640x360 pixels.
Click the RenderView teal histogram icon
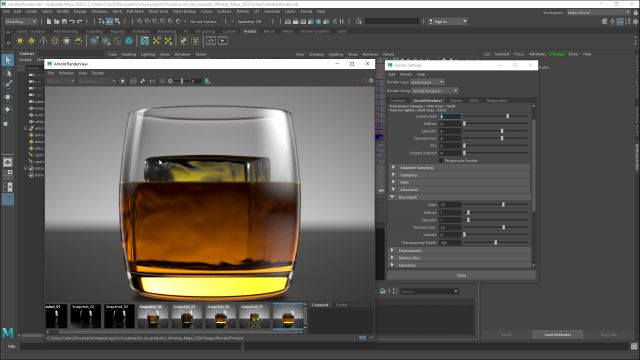[207, 81]
